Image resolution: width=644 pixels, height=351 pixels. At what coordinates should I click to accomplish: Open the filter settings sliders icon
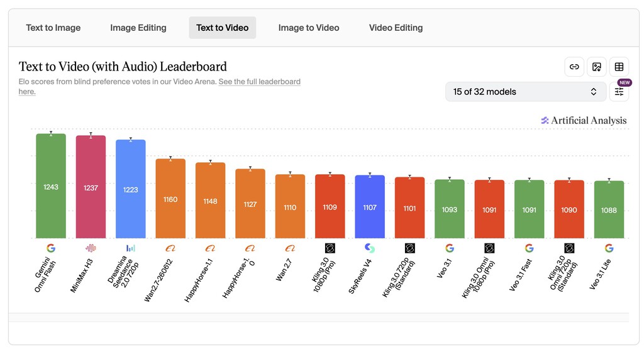click(x=619, y=92)
